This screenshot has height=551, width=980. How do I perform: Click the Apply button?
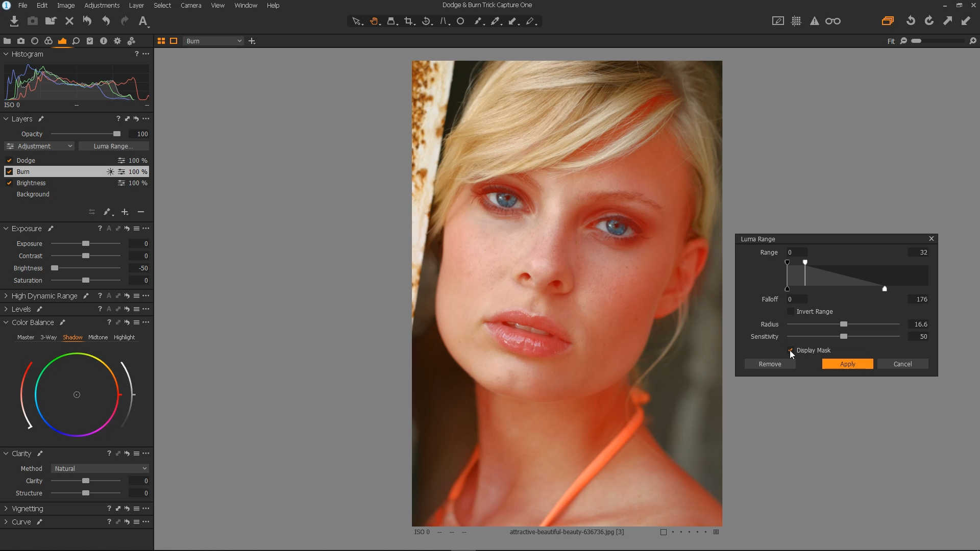click(x=847, y=364)
